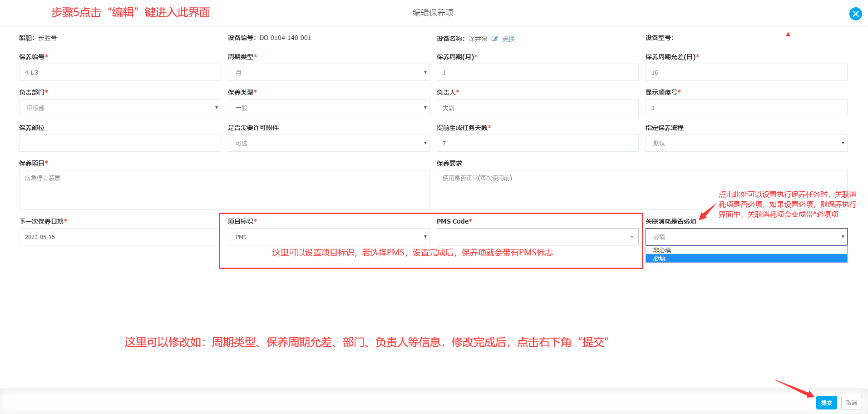Click the 保养要求 text area
The height and width of the screenshot is (414, 868).
(x=642, y=190)
